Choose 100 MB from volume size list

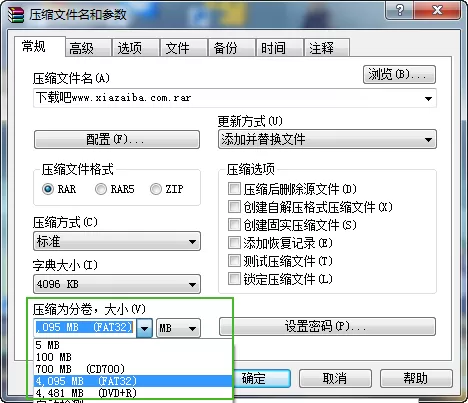click(x=133, y=357)
